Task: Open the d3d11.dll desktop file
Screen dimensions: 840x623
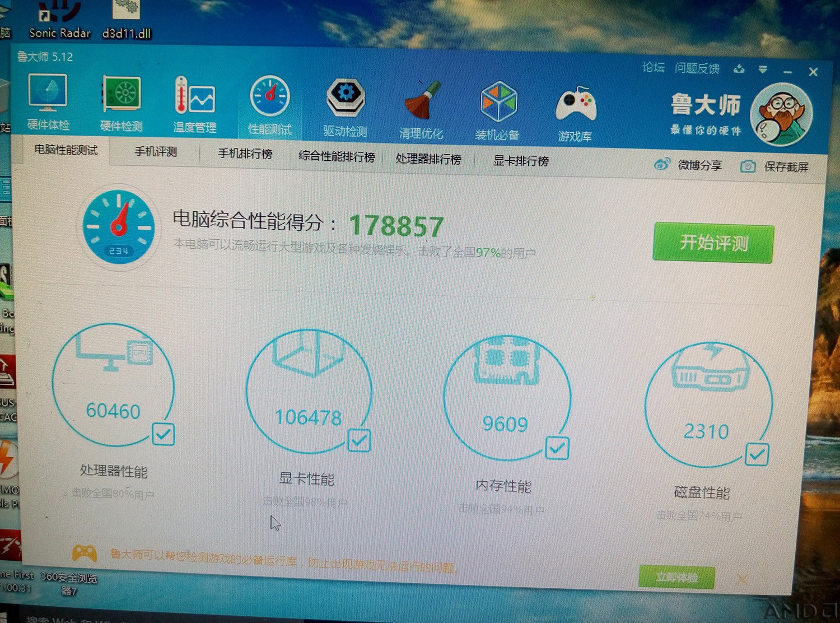Action: tap(127, 20)
